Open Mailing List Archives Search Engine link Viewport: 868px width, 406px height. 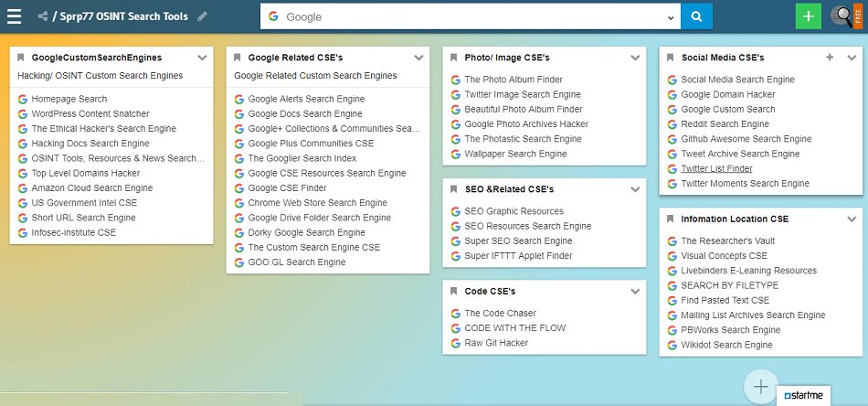(753, 315)
